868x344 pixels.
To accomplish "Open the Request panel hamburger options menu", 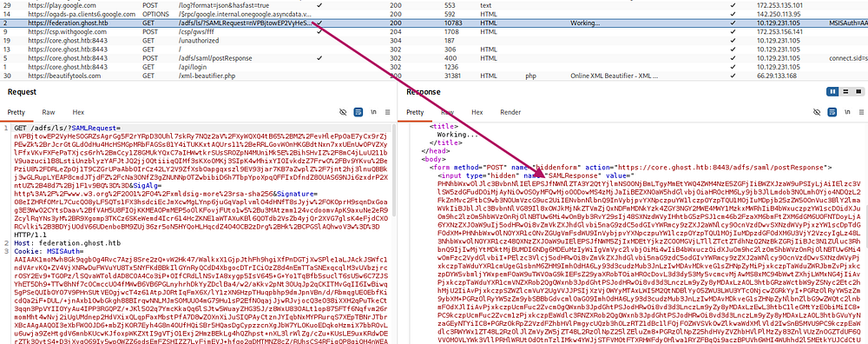I will pyautogui.click(x=388, y=112).
